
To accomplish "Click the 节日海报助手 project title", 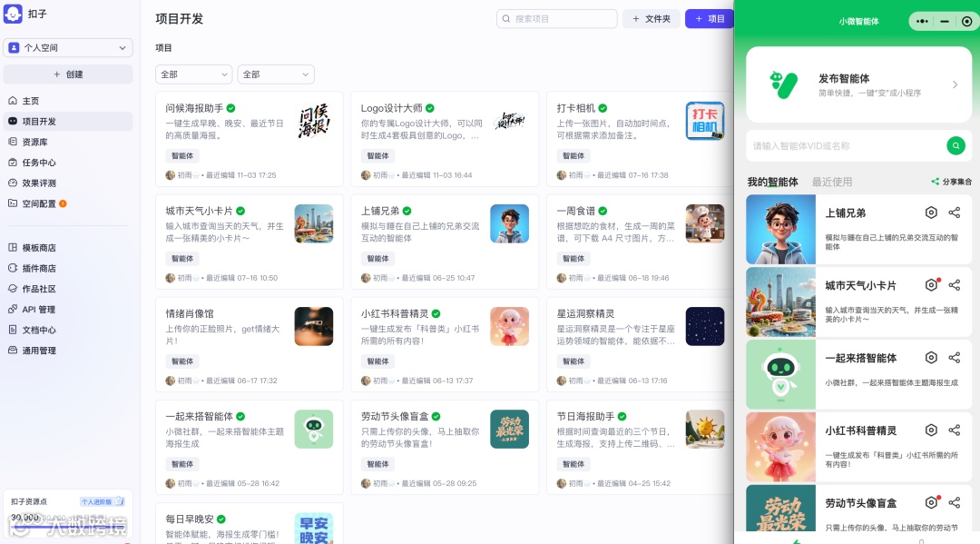I will click(585, 417).
